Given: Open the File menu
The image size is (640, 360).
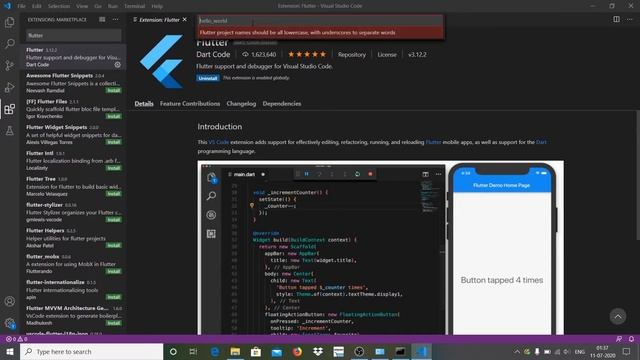Looking at the screenshot, I should (22, 6).
